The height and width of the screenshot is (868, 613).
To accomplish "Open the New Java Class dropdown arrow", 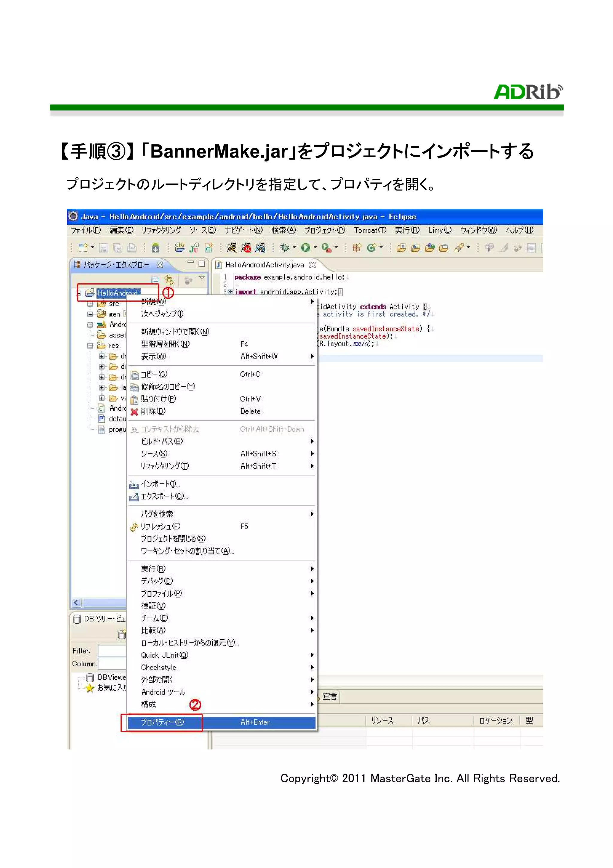I will 381,248.
